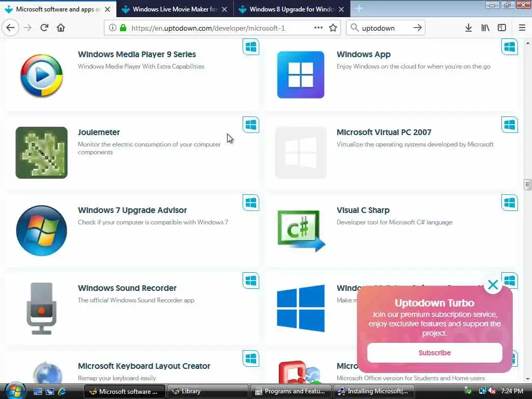Viewport: 532px width, 399px height.
Task: Click the Microsoft Virtual PC 2007 placeholder icon
Action: pyautogui.click(x=301, y=153)
